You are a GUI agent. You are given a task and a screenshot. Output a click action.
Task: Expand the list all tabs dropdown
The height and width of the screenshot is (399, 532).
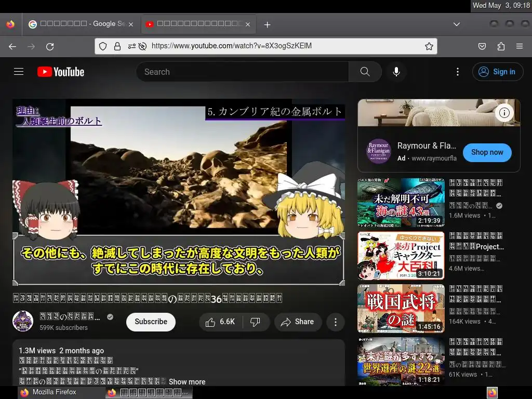coord(457,24)
